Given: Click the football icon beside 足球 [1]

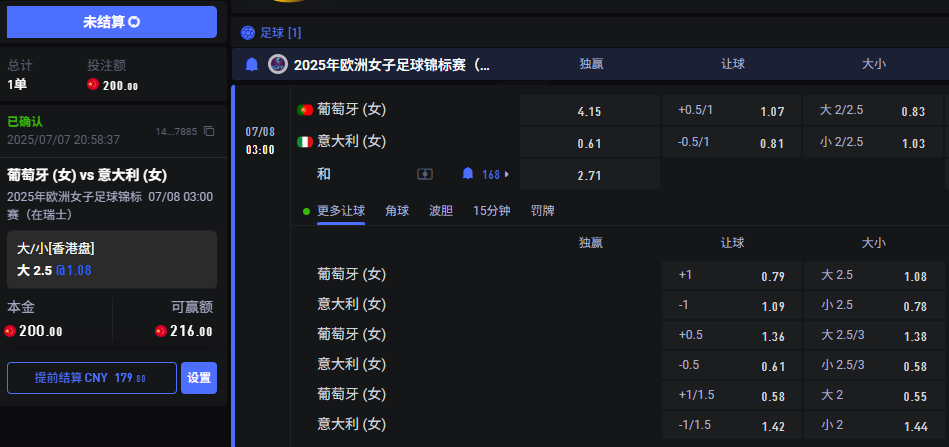Looking at the screenshot, I should [x=248, y=33].
